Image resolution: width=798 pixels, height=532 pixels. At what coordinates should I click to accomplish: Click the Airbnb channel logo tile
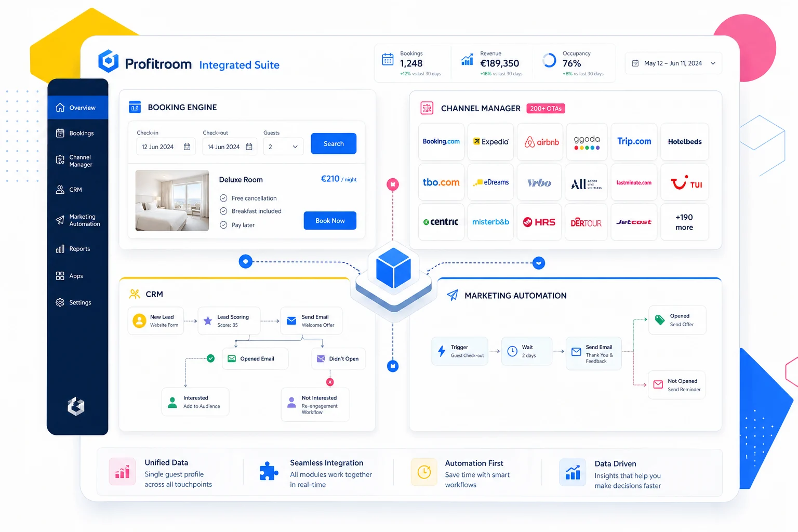click(x=541, y=142)
